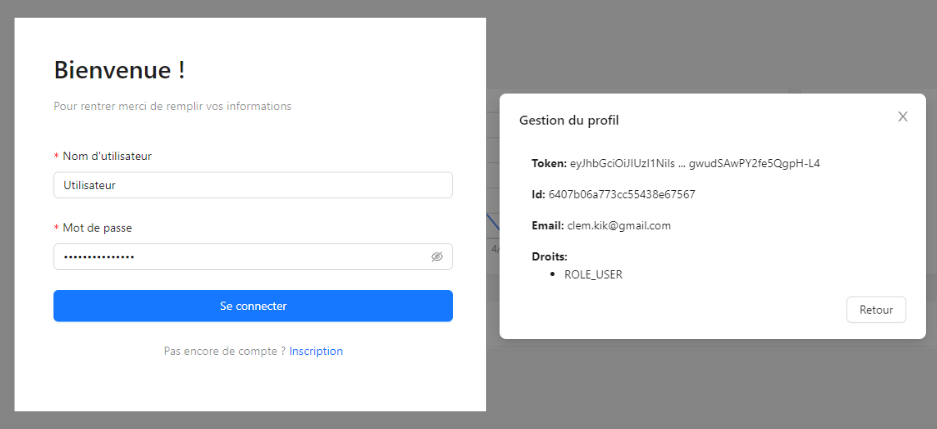Toggle password visibility eye icon
The height and width of the screenshot is (429, 937).
tap(437, 257)
